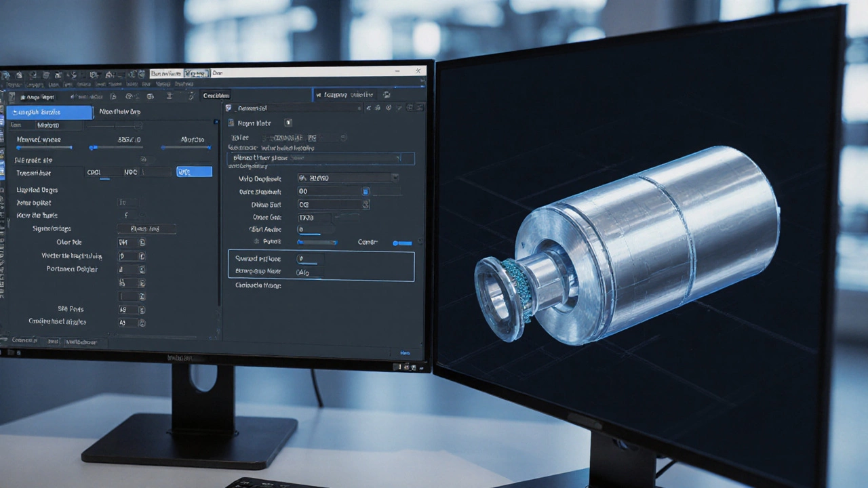Click the icon at the start of the right panel header
This screenshot has width=868, height=488.
click(x=229, y=108)
